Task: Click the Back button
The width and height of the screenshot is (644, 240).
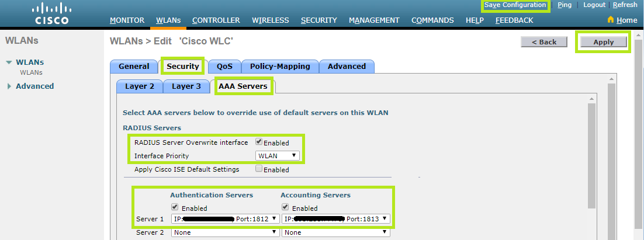Action: 543,42
